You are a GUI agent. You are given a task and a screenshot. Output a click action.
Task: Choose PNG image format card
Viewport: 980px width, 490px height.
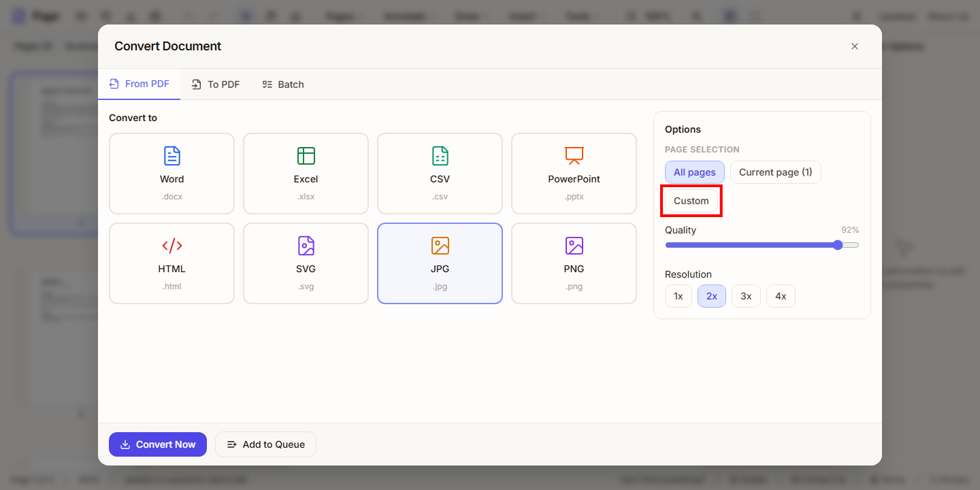574,263
